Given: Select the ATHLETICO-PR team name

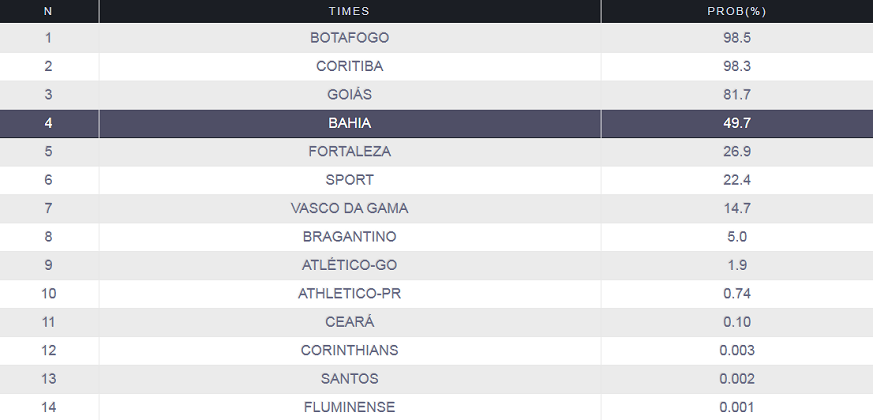Looking at the screenshot, I should pos(350,294).
